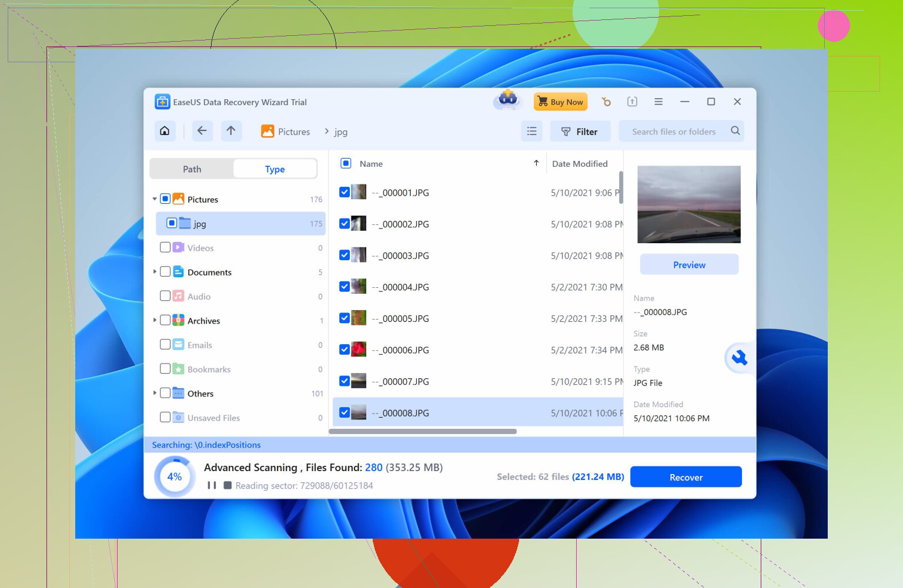Uncheck the --_000004.JPG file checkbox
Screen dimensions: 903x588
click(x=345, y=287)
